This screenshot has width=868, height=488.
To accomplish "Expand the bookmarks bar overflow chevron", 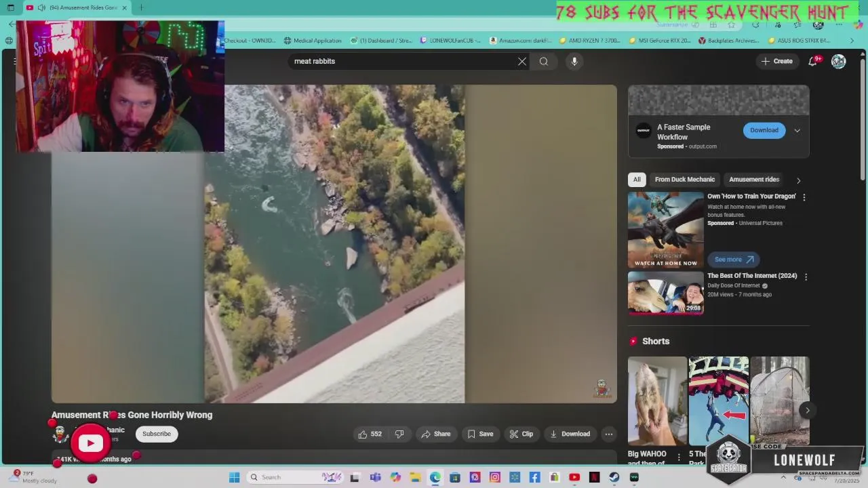I will click(x=852, y=41).
